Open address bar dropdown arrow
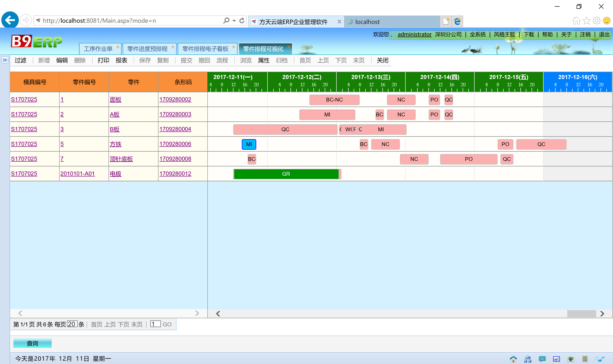 click(234, 21)
